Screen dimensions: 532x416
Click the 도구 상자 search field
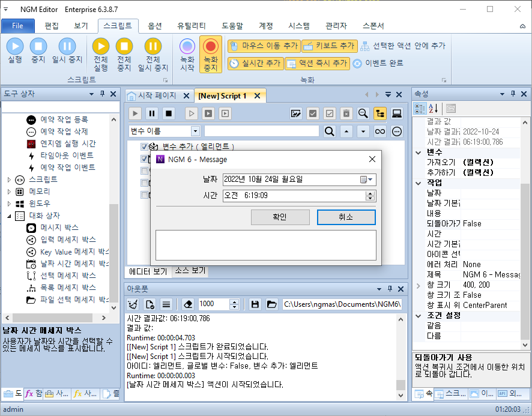pyautogui.click(x=61, y=107)
